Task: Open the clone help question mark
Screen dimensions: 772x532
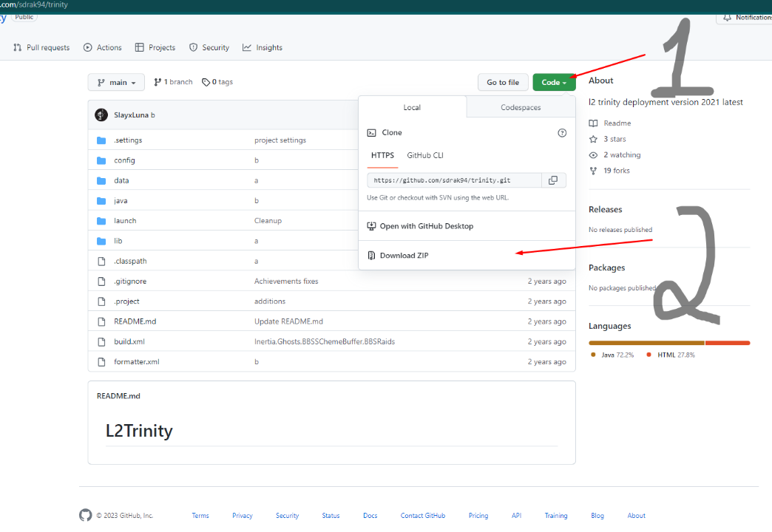Action: (562, 132)
